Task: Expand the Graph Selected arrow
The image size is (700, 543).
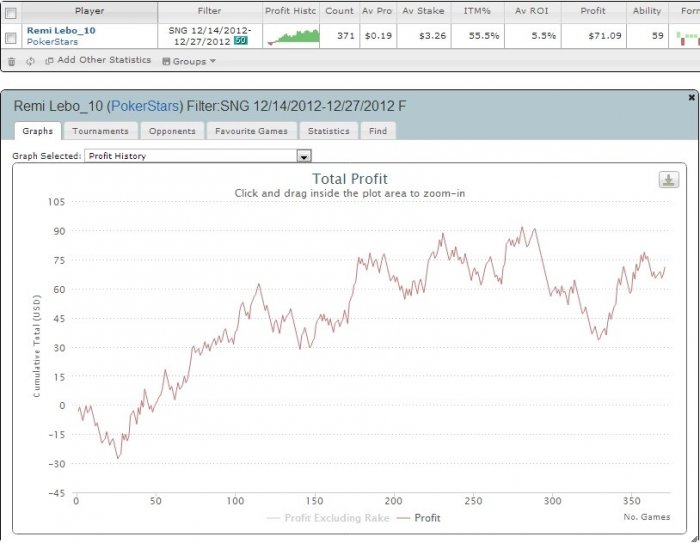Action: (x=304, y=156)
